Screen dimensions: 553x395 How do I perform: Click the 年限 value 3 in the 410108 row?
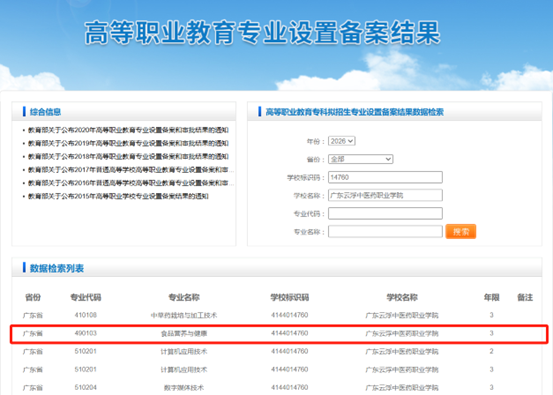tap(491, 315)
